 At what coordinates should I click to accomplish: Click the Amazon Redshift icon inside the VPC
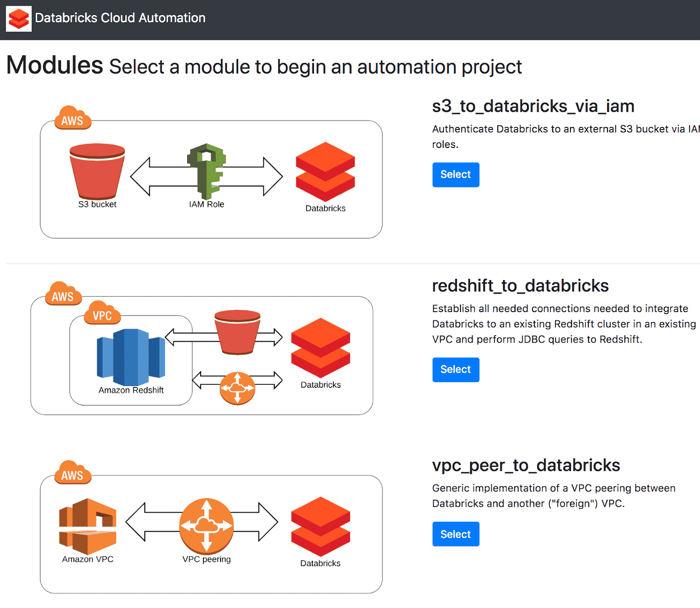click(131, 357)
